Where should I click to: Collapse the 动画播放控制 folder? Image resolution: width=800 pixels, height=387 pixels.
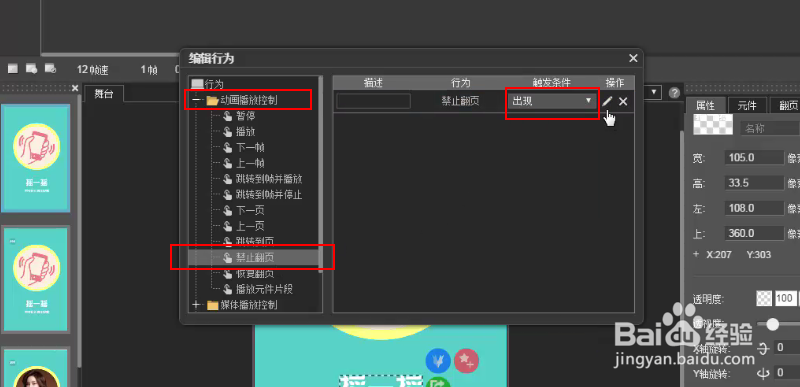(197, 100)
